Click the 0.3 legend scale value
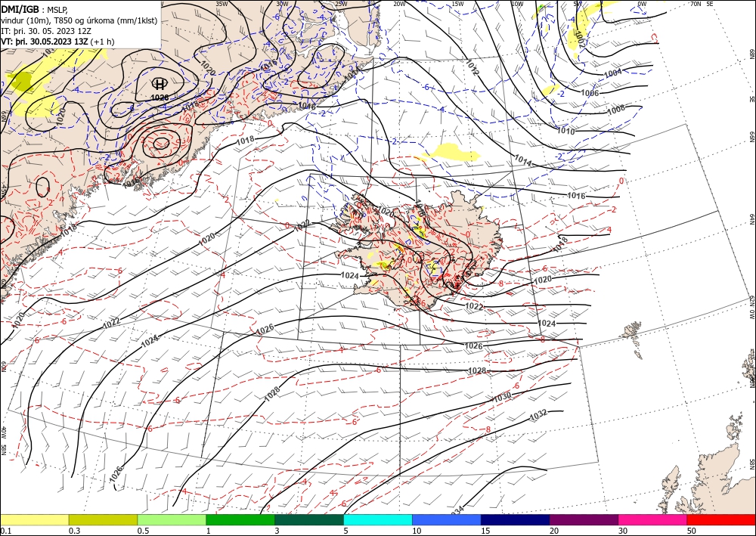The height and width of the screenshot is (536, 756). [74, 531]
